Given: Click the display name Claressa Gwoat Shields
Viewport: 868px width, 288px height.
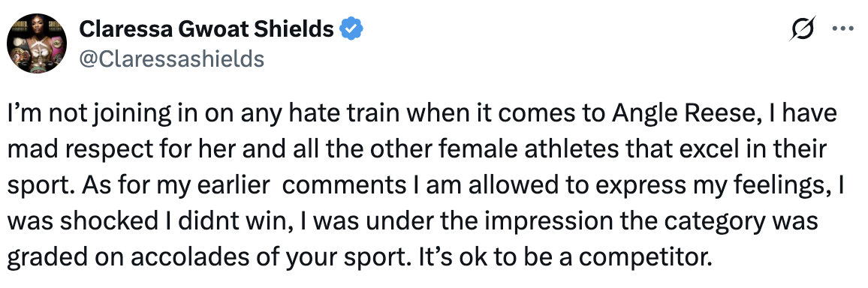Looking at the screenshot, I should (x=206, y=28).
